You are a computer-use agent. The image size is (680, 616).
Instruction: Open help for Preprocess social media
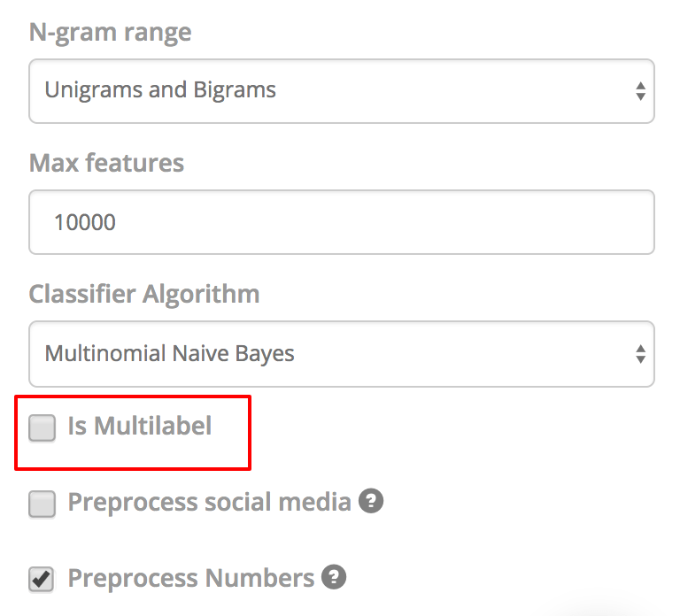click(372, 502)
